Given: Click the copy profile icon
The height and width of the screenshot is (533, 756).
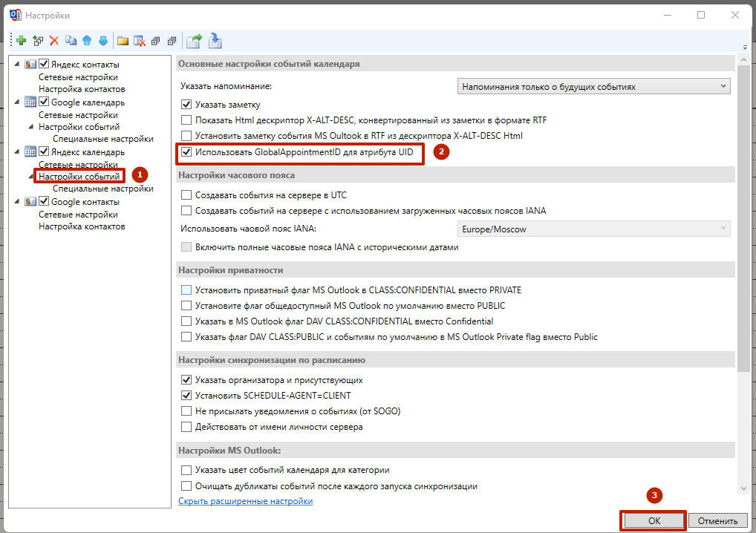Looking at the screenshot, I should [71, 41].
